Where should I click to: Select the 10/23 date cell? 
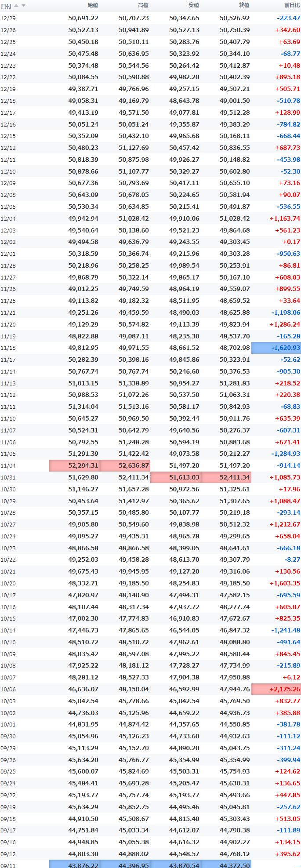coord(8,548)
